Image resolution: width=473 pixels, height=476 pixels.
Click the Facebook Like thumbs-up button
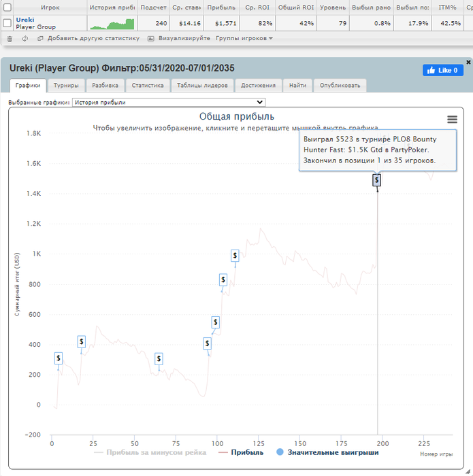pyautogui.click(x=442, y=70)
